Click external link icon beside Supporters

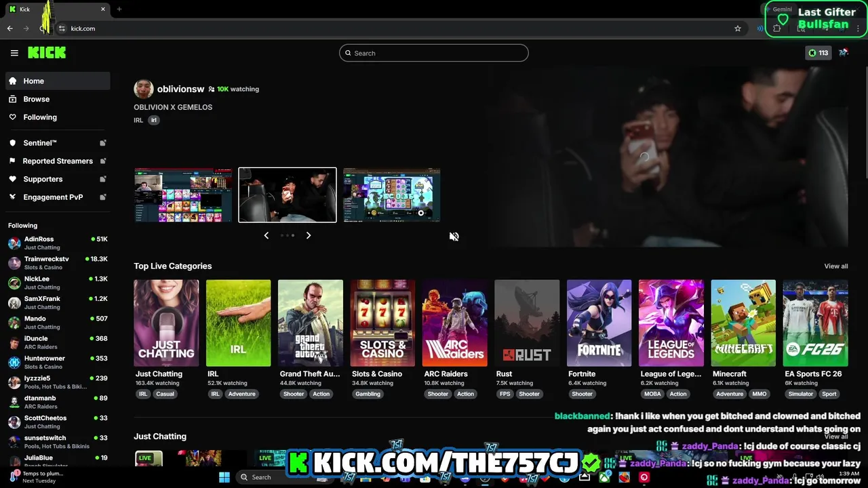[103, 179]
